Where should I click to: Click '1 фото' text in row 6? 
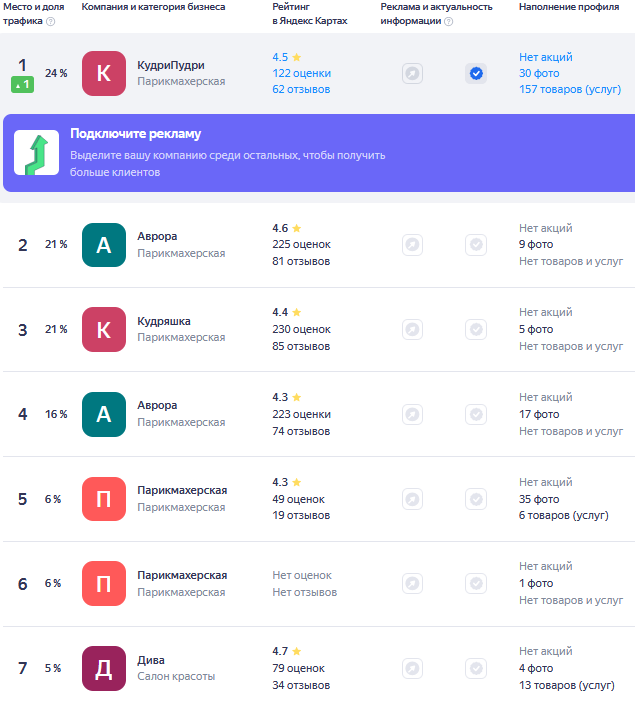click(536, 584)
